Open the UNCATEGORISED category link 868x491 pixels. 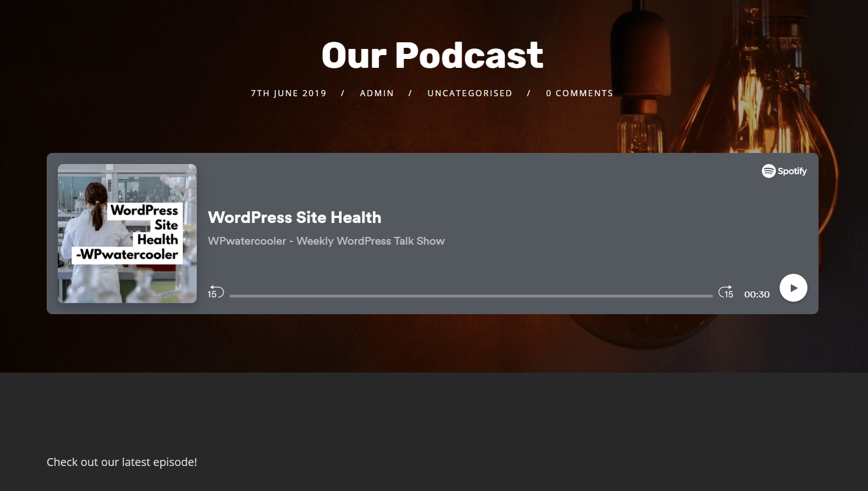tap(470, 93)
